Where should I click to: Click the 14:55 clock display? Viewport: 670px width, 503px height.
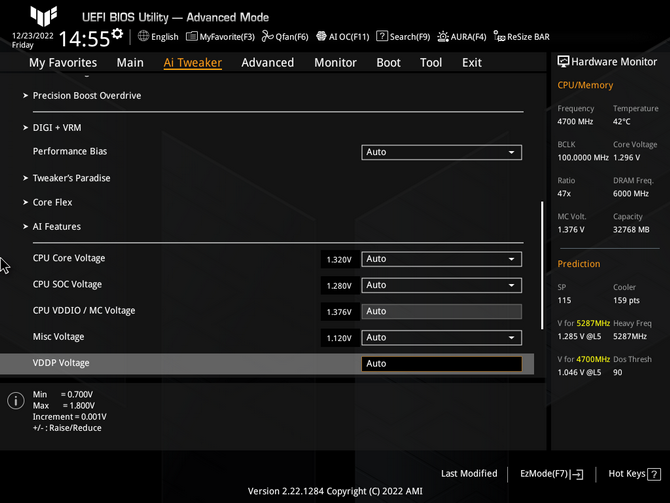coord(84,39)
